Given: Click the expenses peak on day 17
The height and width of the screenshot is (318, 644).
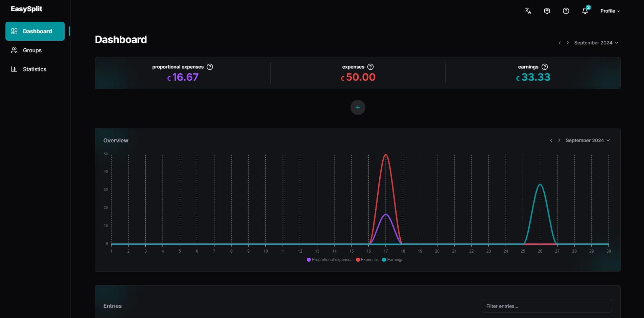Looking at the screenshot, I should [386, 155].
